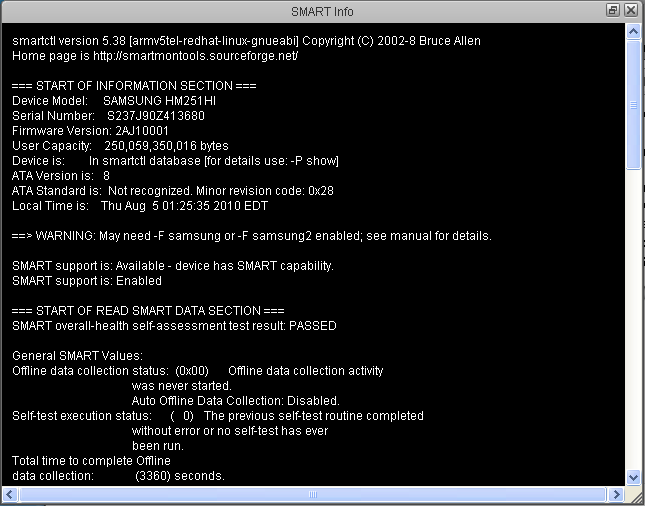
Task: Click empty vertical scrollbar track below thumb
Action: pos(632,320)
